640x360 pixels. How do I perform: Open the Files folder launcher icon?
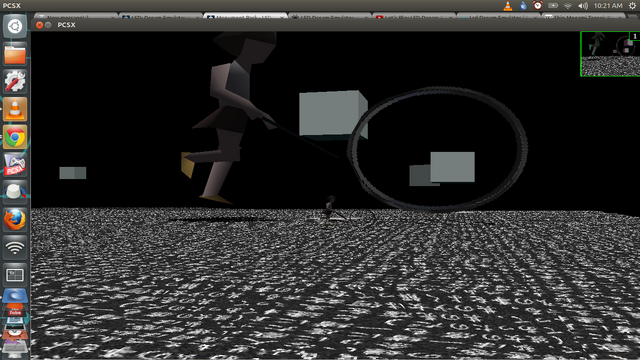pos(15,54)
